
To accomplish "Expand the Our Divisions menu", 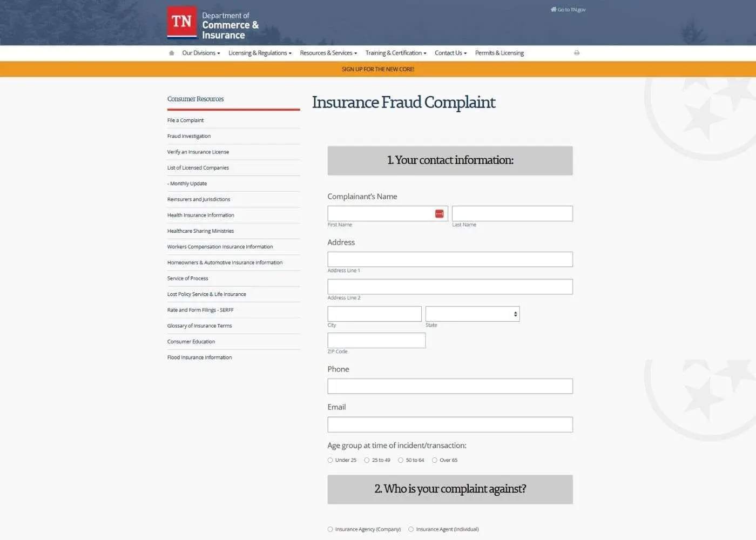I will (201, 53).
